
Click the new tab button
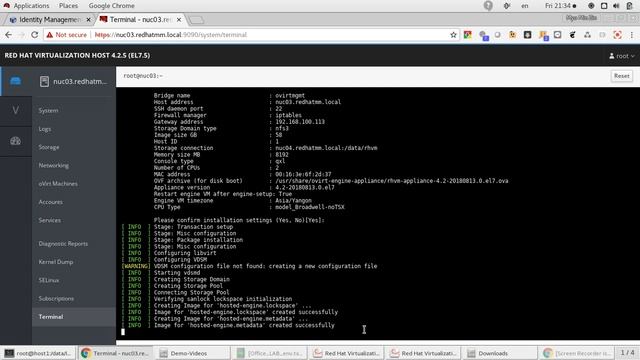(x=196, y=20)
